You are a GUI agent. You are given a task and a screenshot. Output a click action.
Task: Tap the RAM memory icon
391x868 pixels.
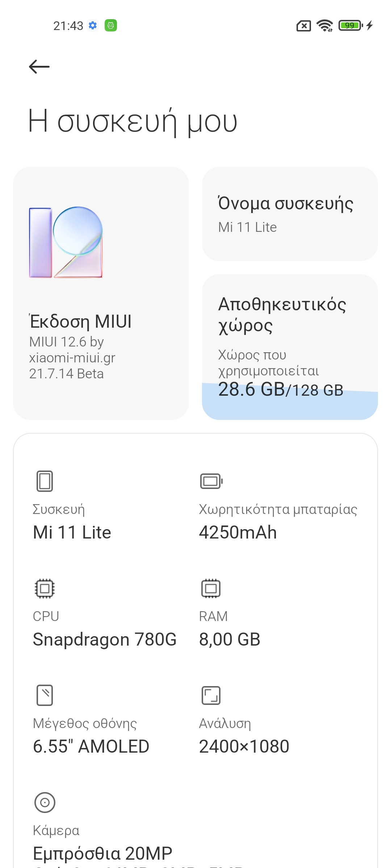211,588
